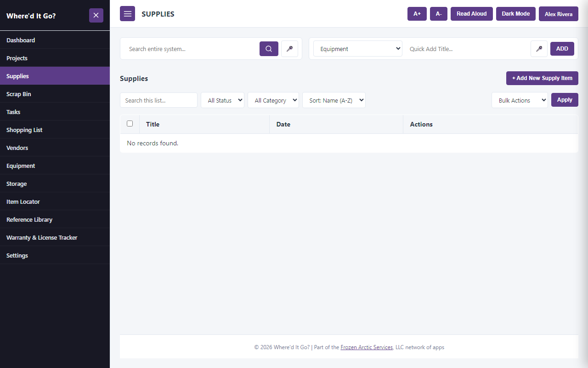
Task: Focus the Search this list field
Action: tap(158, 100)
